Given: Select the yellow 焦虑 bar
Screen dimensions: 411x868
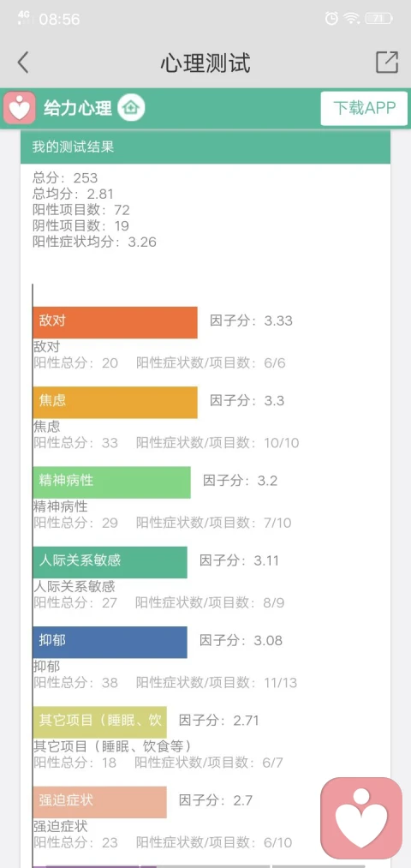Looking at the screenshot, I should tap(115, 402).
